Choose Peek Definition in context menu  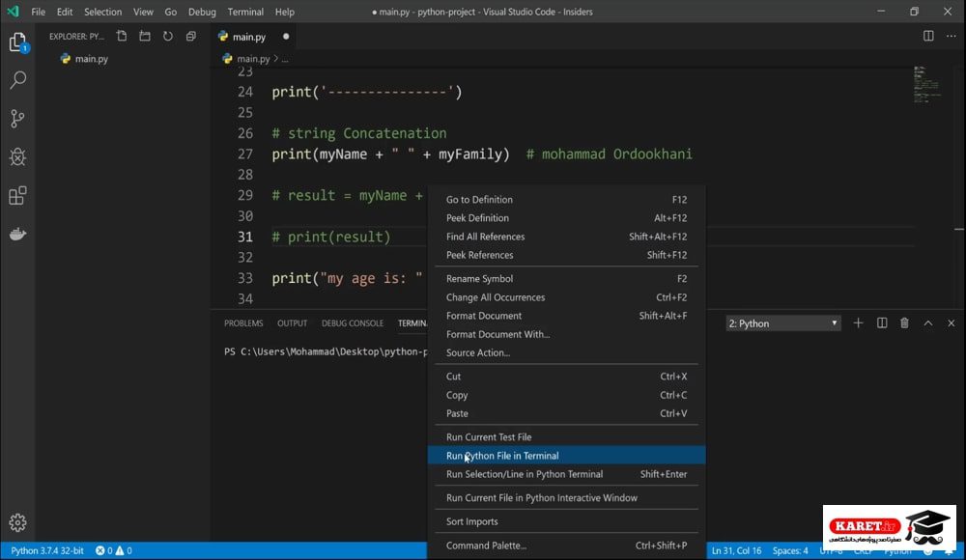point(566,218)
